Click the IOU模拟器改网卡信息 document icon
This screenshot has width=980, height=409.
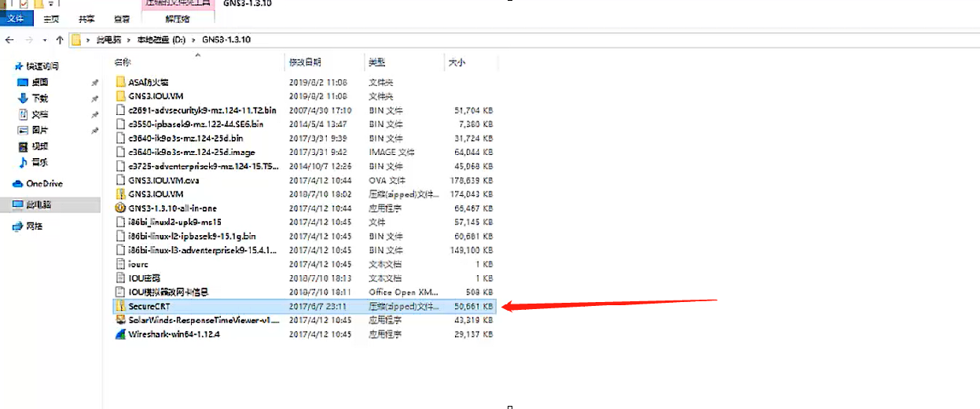click(x=120, y=292)
